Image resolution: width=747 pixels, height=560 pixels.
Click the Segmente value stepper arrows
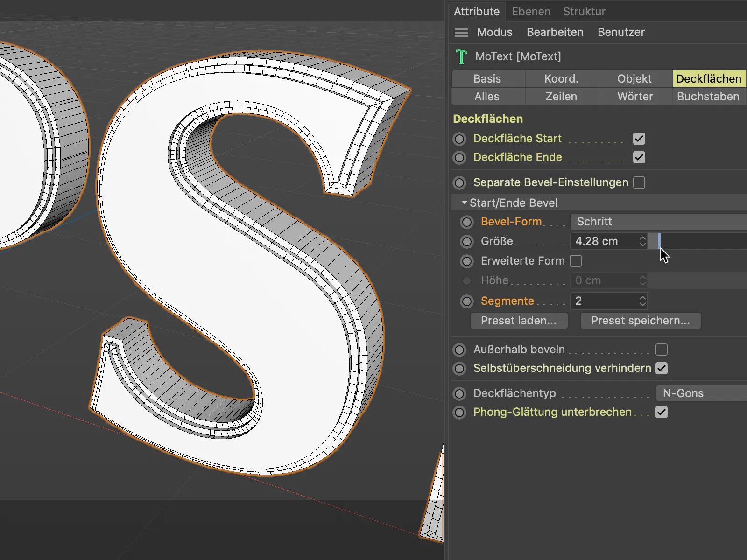643,301
